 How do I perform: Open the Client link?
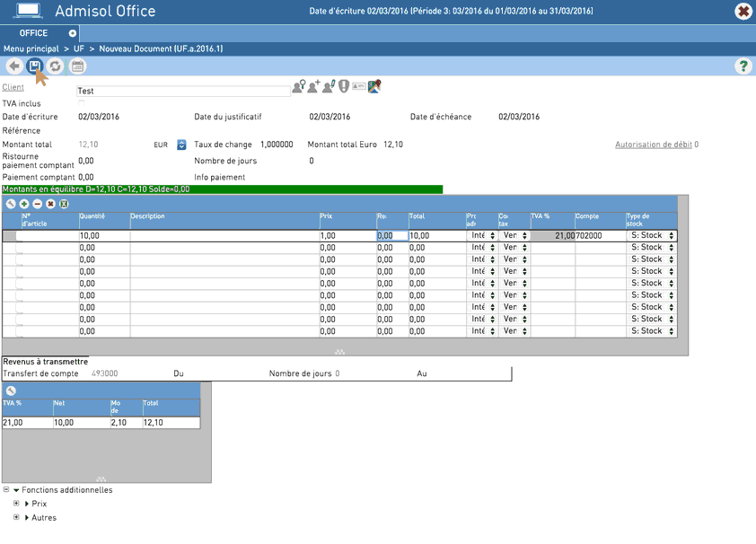click(x=13, y=87)
